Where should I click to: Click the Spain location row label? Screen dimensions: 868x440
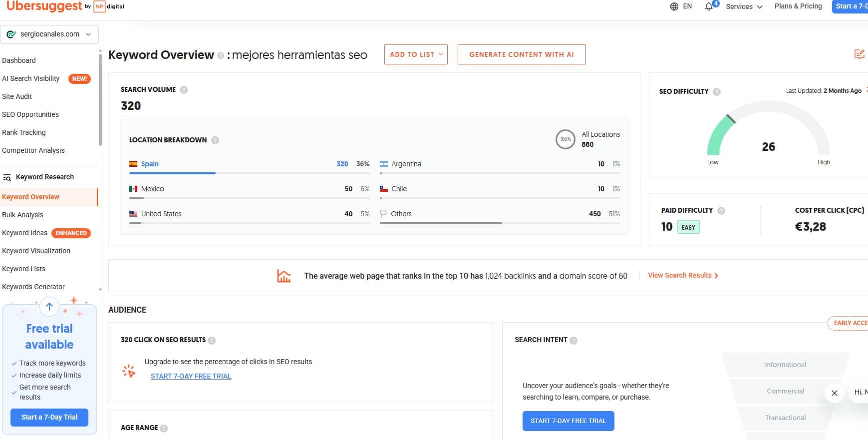point(150,164)
